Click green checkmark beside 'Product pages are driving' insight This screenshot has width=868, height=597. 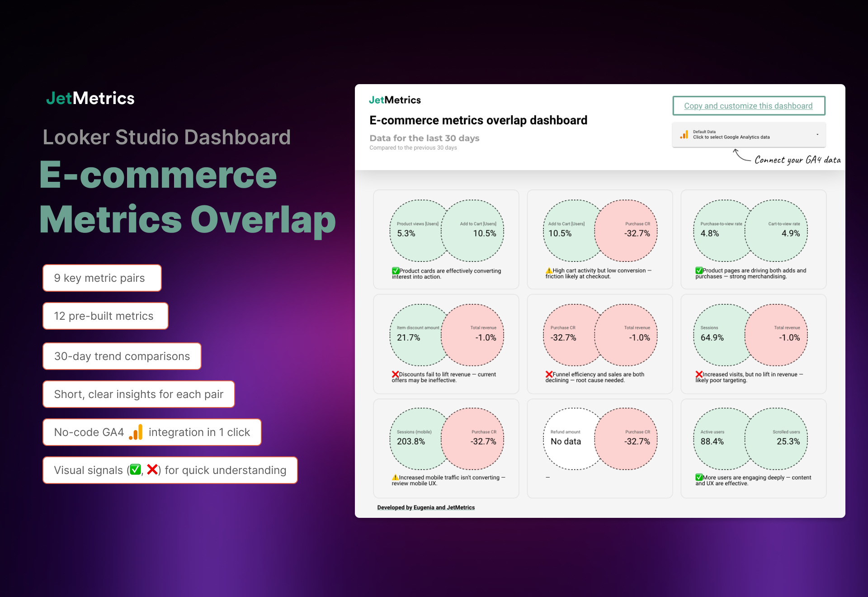click(699, 270)
